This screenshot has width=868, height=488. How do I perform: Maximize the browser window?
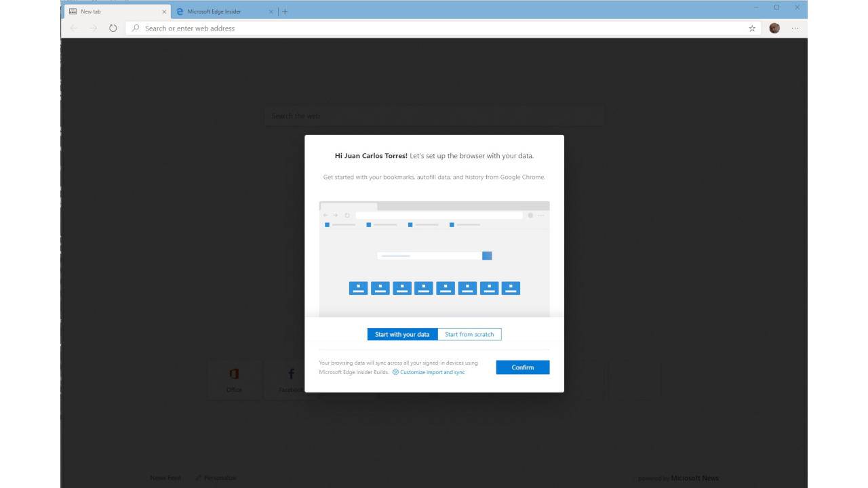click(x=776, y=7)
